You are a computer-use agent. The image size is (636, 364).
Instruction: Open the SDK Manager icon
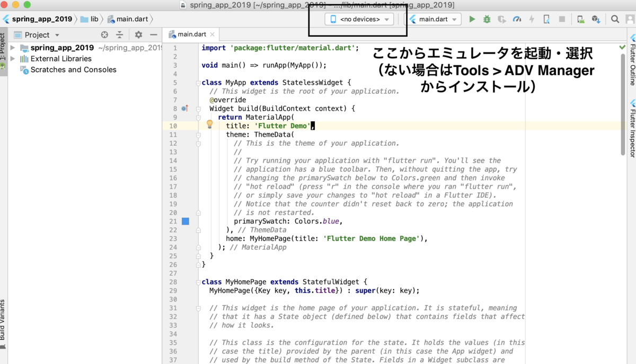[x=596, y=19]
